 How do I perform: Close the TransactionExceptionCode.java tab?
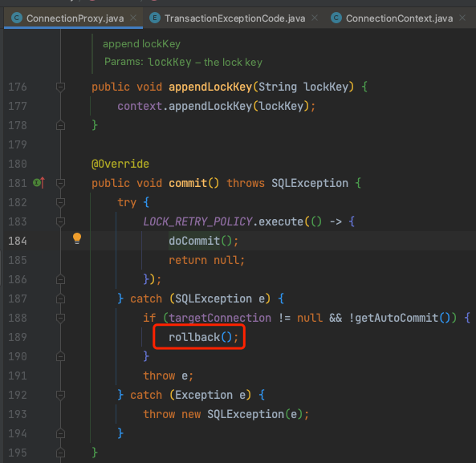pos(315,18)
